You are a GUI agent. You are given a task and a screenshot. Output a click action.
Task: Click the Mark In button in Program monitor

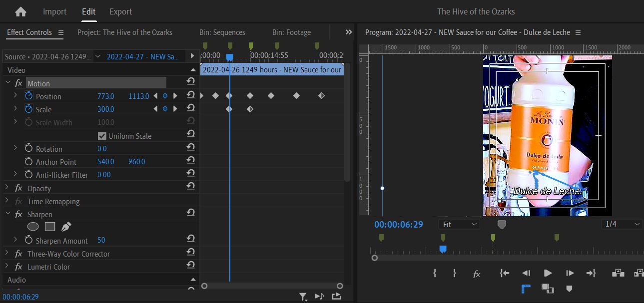(x=435, y=273)
